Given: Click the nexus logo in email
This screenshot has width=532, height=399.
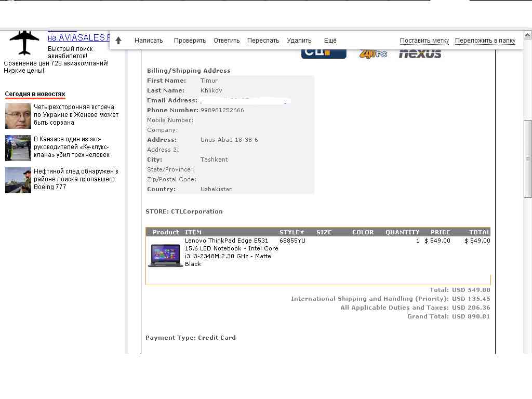Looking at the screenshot, I should pyautogui.click(x=420, y=54).
